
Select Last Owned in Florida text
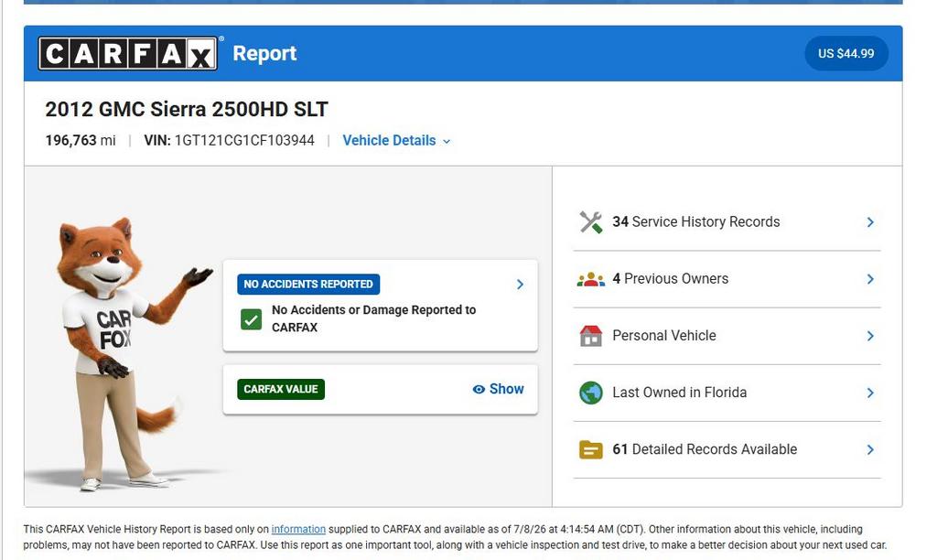[x=680, y=393]
